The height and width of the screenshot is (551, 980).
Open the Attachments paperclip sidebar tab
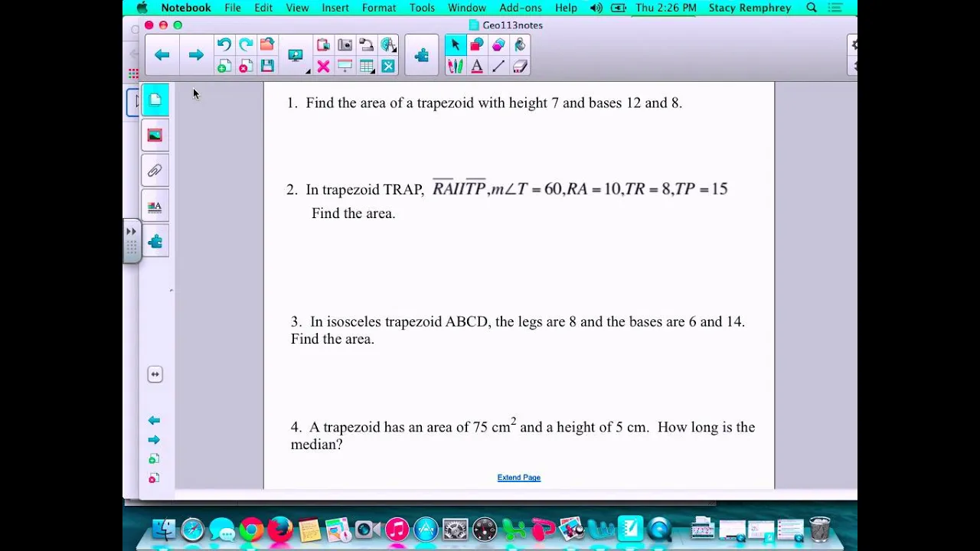click(x=155, y=171)
